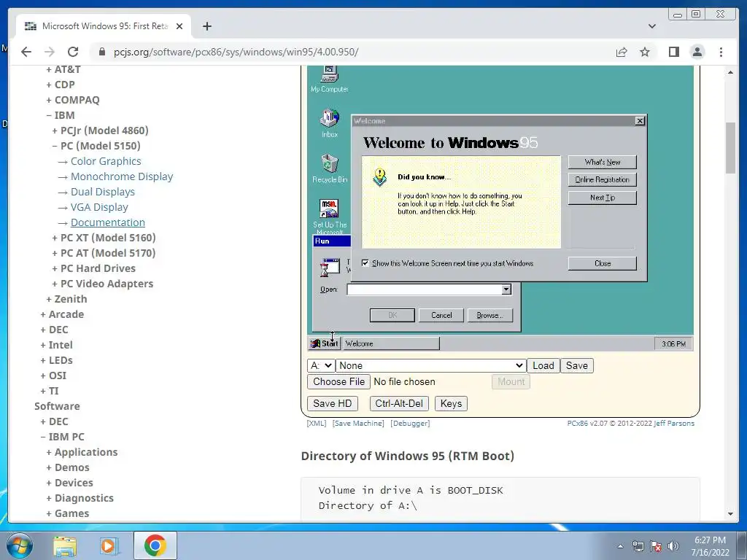This screenshot has width=747, height=560.
Task: Reload the pcjs.org page
Action: point(73,52)
